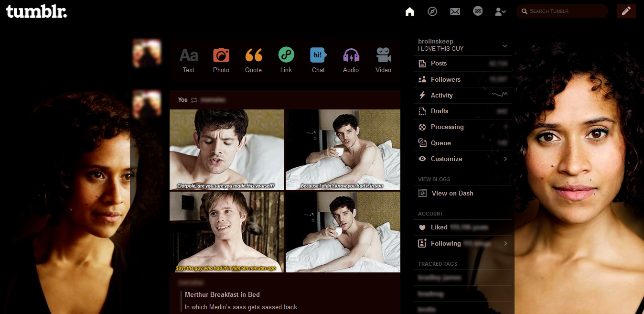Create a new Link post
The image size is (644, 314).
(286, 60)
